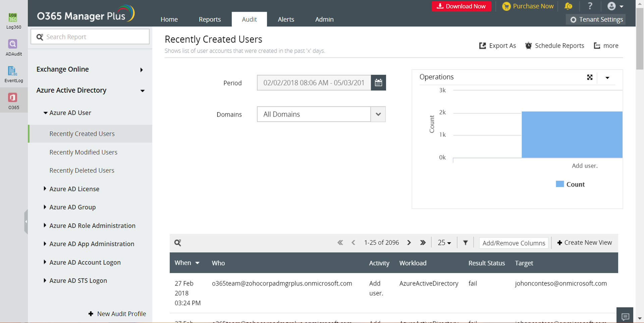Viewport: 644px width, 323px height.
Task: Click New Audit Profile
Action: [117, 314]
